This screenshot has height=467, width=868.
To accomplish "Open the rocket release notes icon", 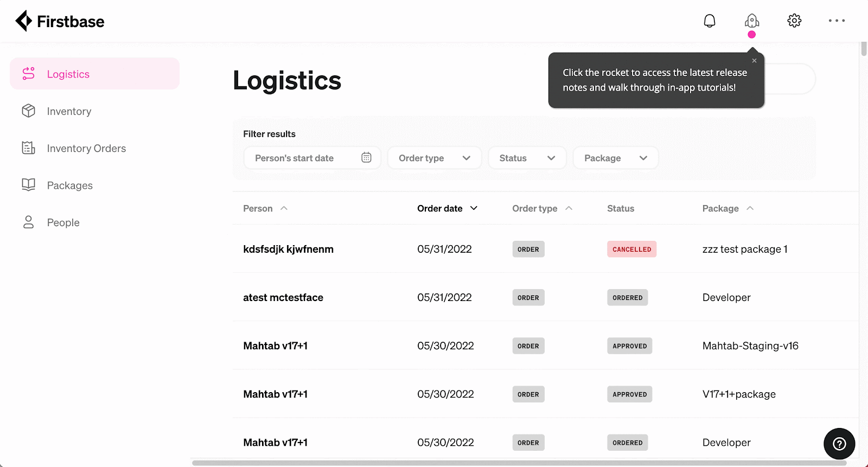I will pos(752,21).
